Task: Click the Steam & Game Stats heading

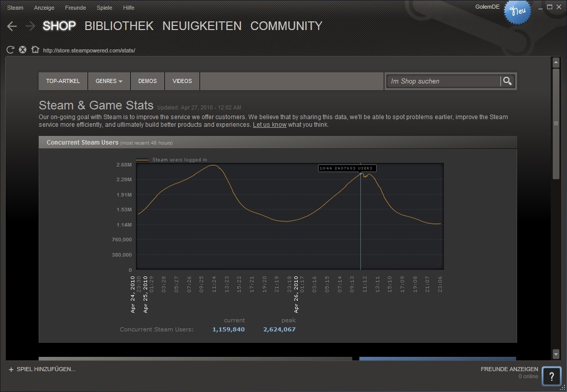Action: click(96, 105)
